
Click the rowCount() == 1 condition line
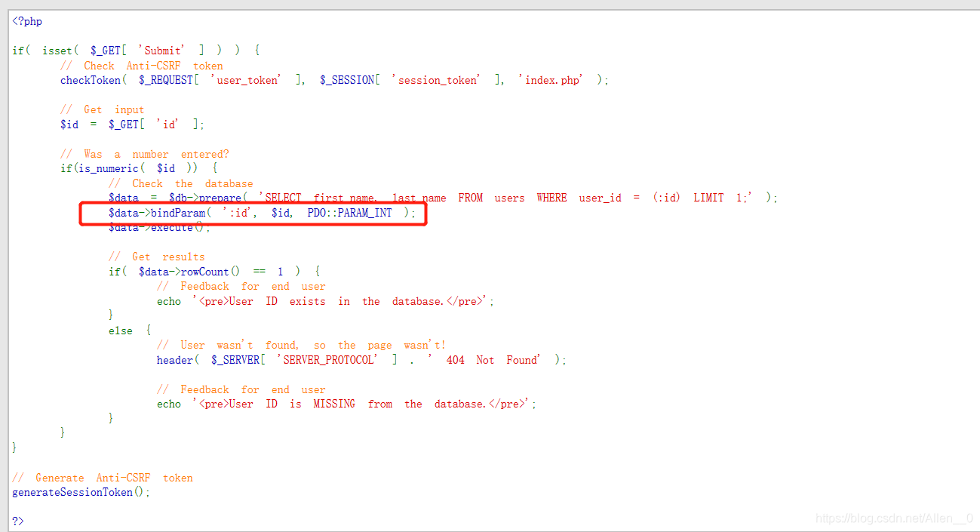coord(214,272)
